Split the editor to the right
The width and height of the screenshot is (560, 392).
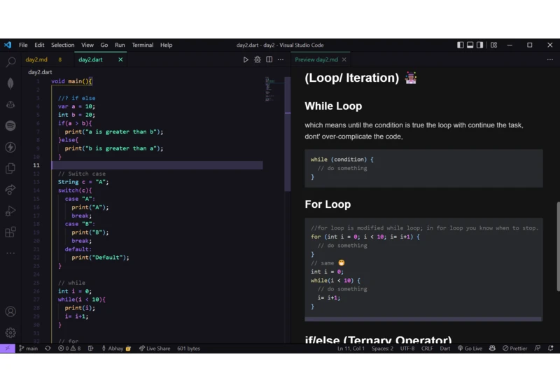coord(269,59)
